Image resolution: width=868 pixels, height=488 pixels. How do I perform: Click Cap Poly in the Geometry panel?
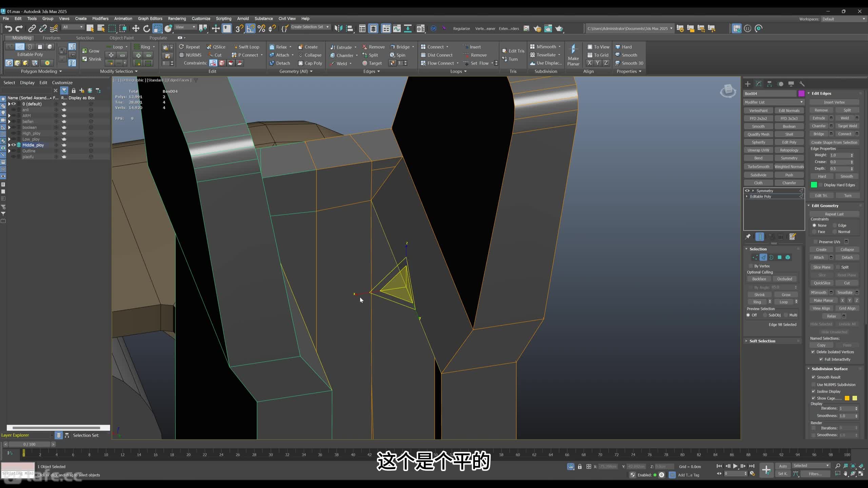[310, 63]
